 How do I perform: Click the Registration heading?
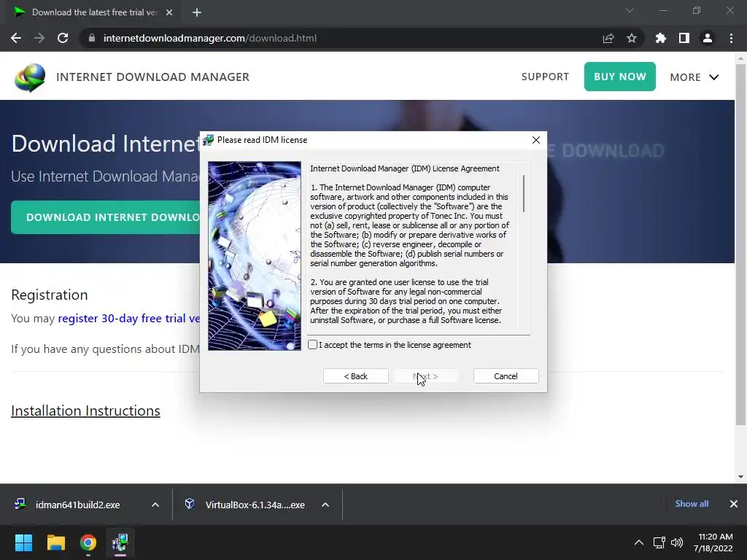coord(50,295)
